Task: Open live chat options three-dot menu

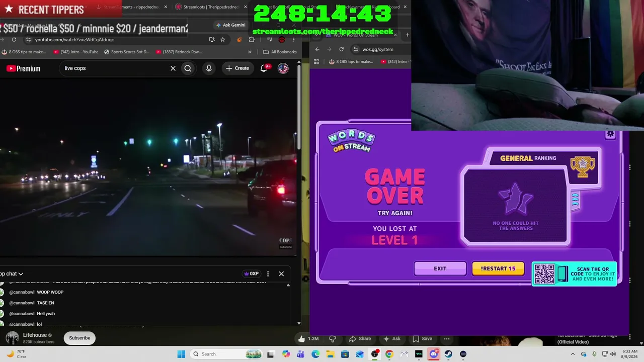Action: [x=268, y=274]
